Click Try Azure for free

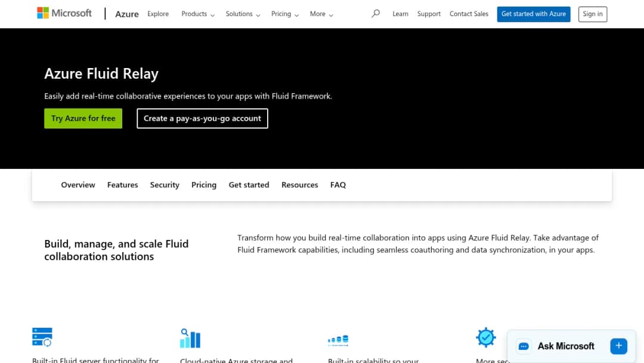83,118
